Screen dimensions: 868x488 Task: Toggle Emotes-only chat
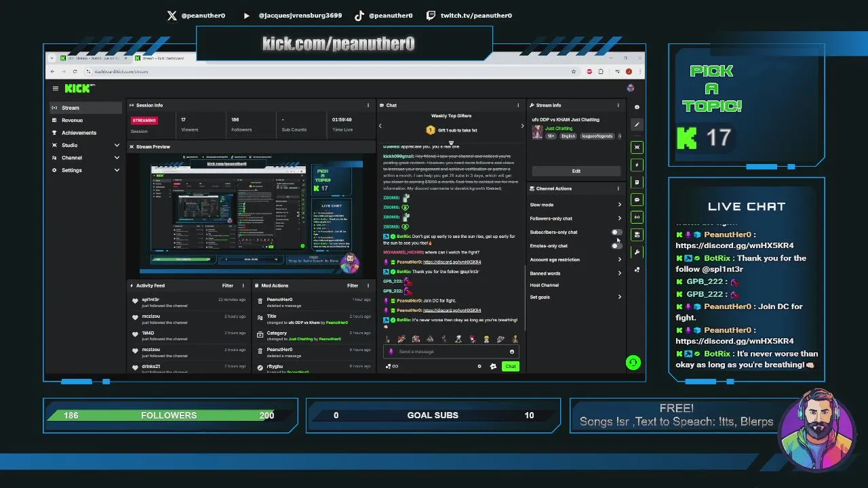[x=616, y=246]
